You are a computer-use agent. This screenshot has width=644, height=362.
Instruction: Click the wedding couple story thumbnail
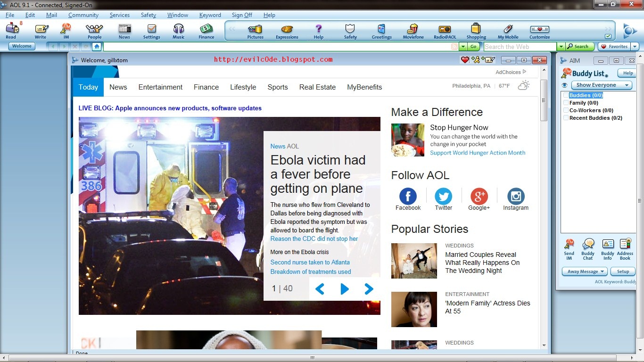414,261
